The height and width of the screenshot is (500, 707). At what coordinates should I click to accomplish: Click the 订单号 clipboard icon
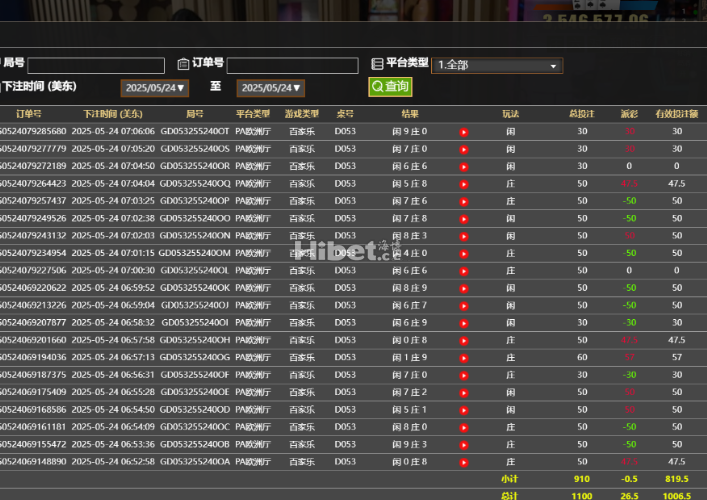pos(183,64)
